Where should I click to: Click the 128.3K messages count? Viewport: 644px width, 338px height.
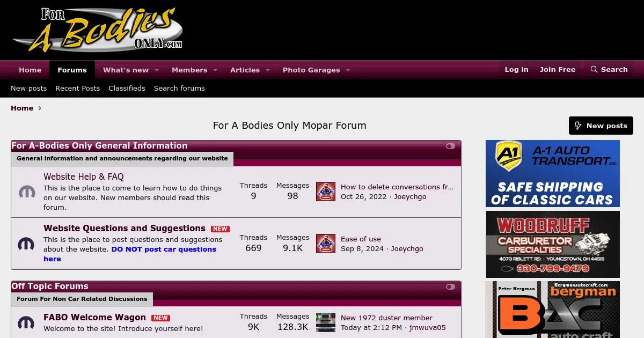pyautogui.click(x=292, y=327)
